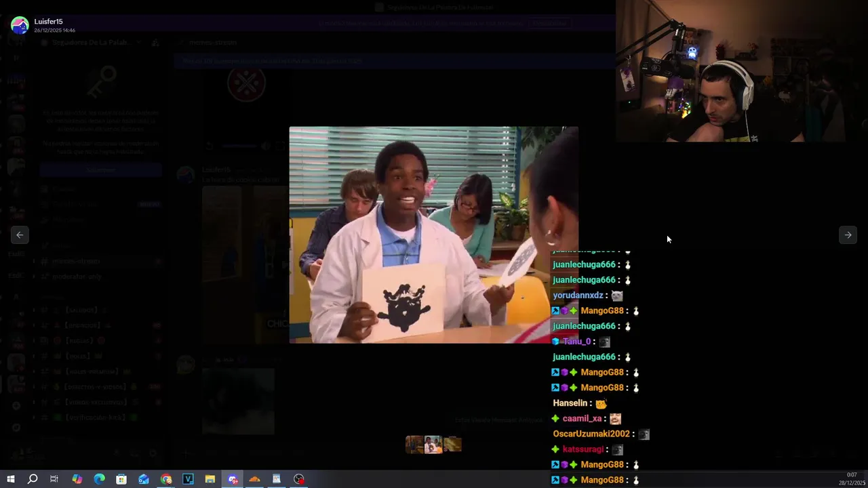Viewport: 868px width, 488px height.
Task: Open Outlook mail from the taskbar
Action: (144, 479)
